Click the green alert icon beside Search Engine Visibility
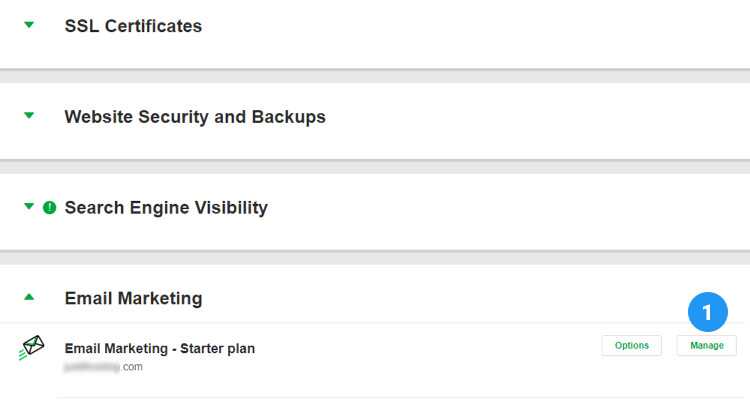 click(x=49, y=208)
